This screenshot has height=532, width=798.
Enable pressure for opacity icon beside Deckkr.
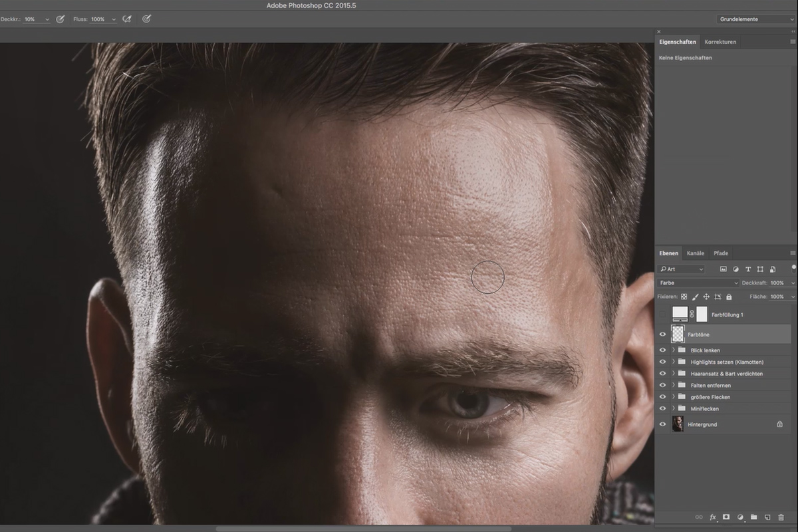point(60,19)
